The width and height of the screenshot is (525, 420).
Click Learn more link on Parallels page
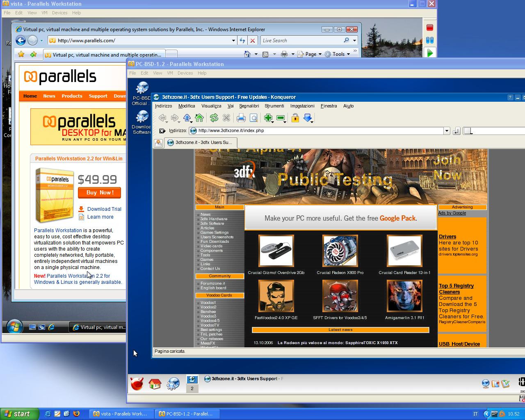tap(100, 217)
